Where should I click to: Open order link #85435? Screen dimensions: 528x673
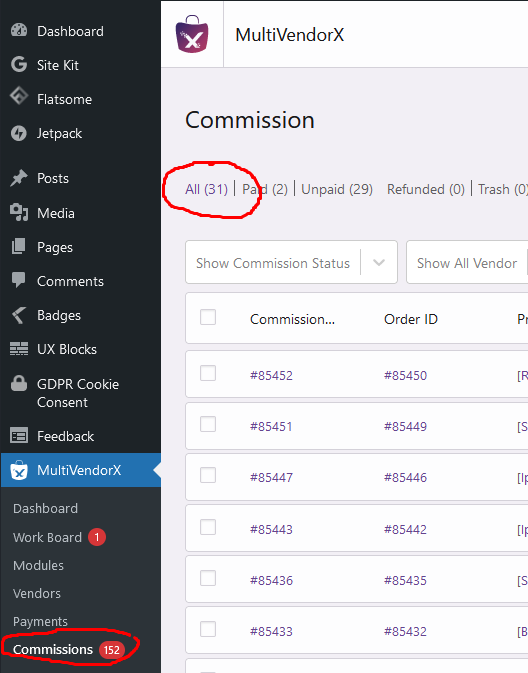(x=405, y=580)
